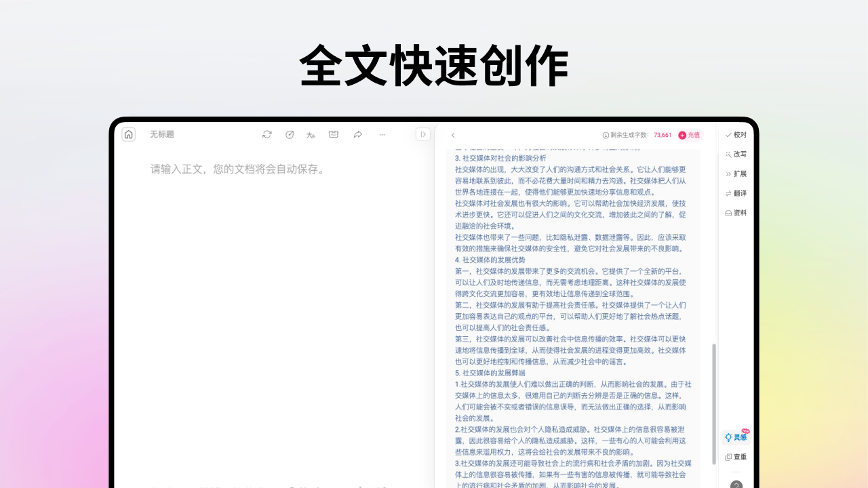This screenshot has width=868, height=488.
Task: Click the font size icon
Action: pyautogui.click(x=311, y=135)
